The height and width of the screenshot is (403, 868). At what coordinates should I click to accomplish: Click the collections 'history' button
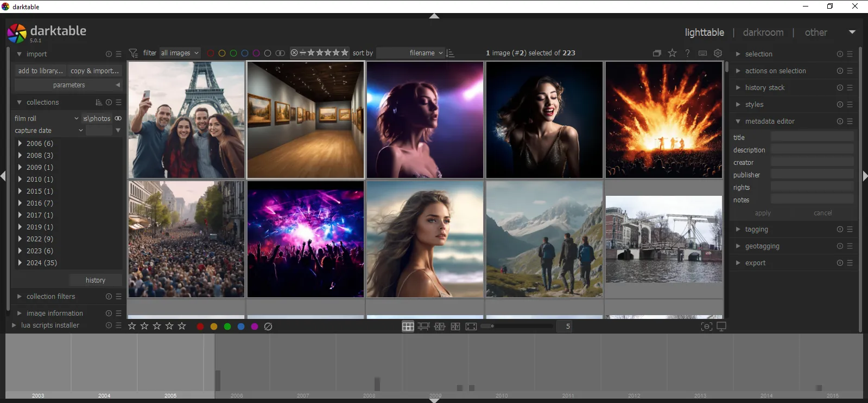96,280
